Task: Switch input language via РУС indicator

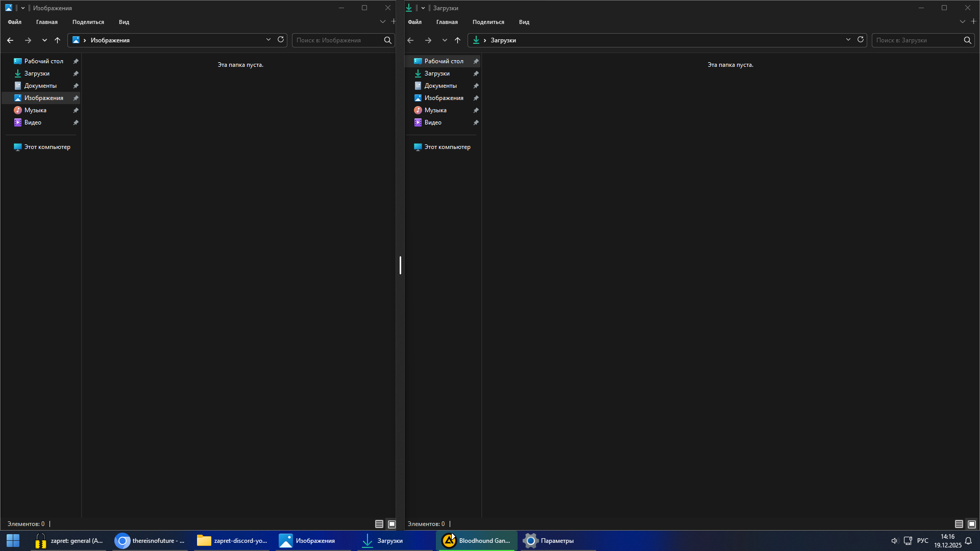Action: pos(922,541)
